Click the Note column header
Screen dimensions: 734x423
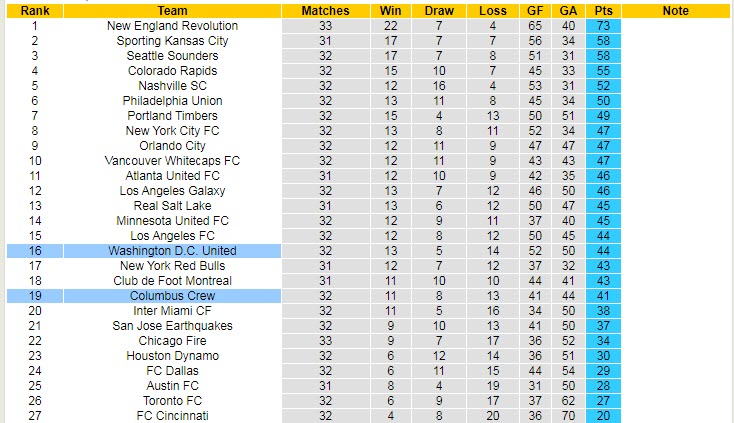tap(676, 11)
